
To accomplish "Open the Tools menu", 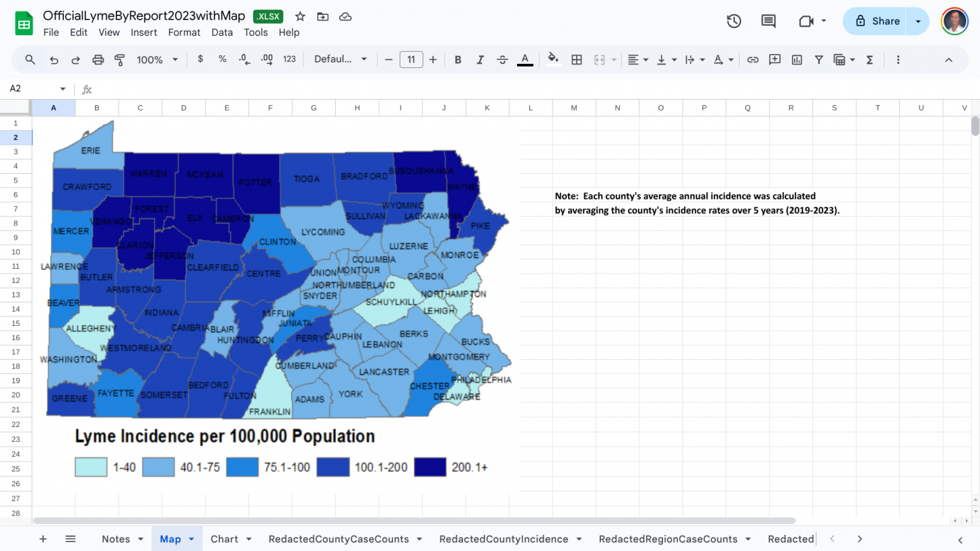I will pyautogui.click(x=256, y=32).
